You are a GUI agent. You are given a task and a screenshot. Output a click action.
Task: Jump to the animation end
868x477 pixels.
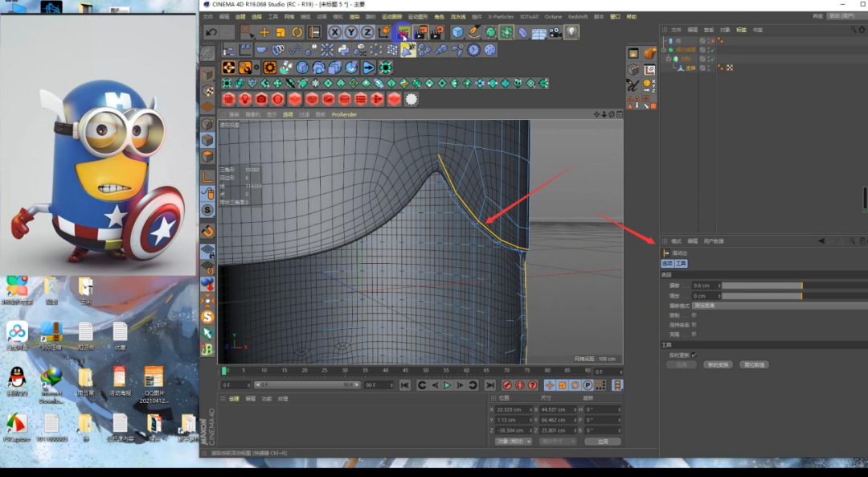click(x=490, y=385)
